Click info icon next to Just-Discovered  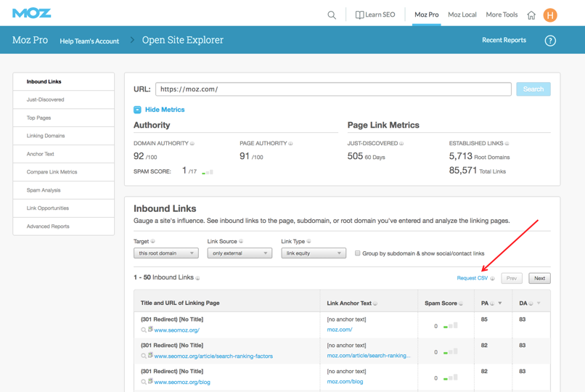tap(401, 144)
